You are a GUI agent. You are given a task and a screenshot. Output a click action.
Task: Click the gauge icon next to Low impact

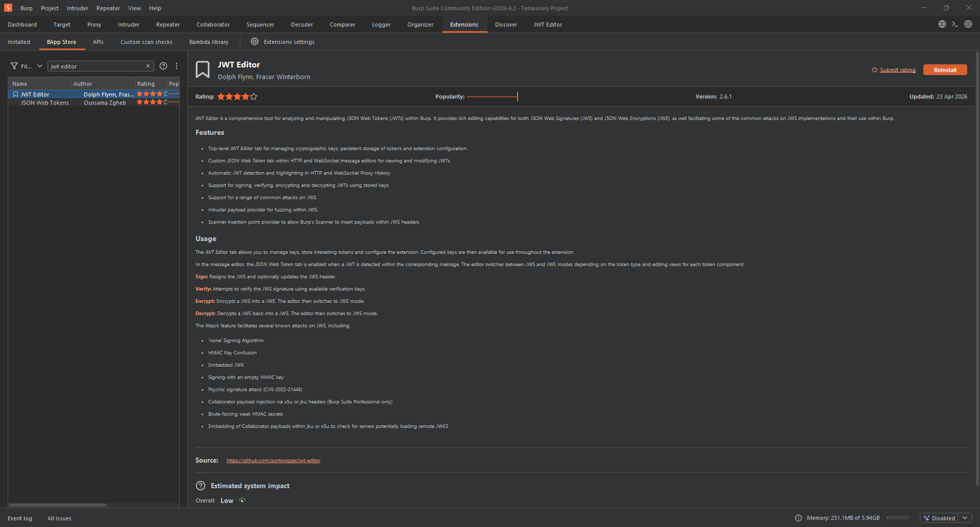pyautogui.click(x=242, y=500)
